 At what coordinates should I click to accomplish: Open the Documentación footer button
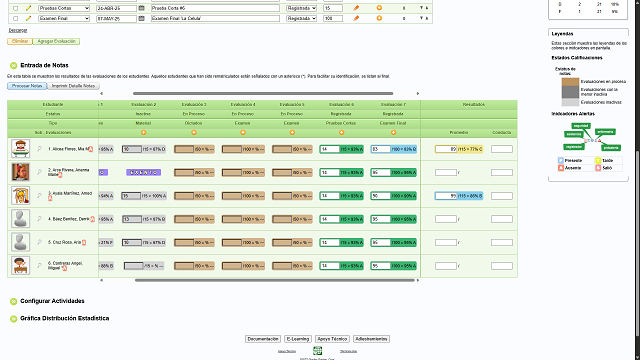click(263, 339)
